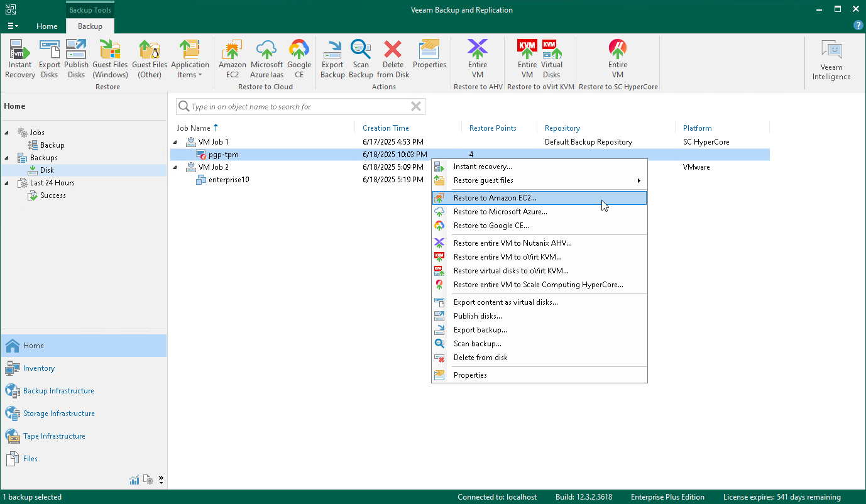Switch to the Backup ribbon tab
Viewport: 866px width, 504px height.
click(90, 26)
